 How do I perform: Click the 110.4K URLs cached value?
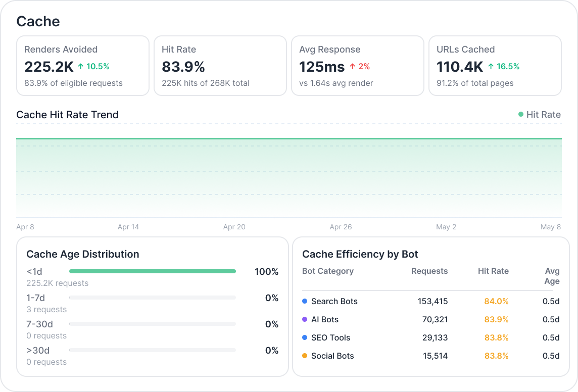click(460, 67)
